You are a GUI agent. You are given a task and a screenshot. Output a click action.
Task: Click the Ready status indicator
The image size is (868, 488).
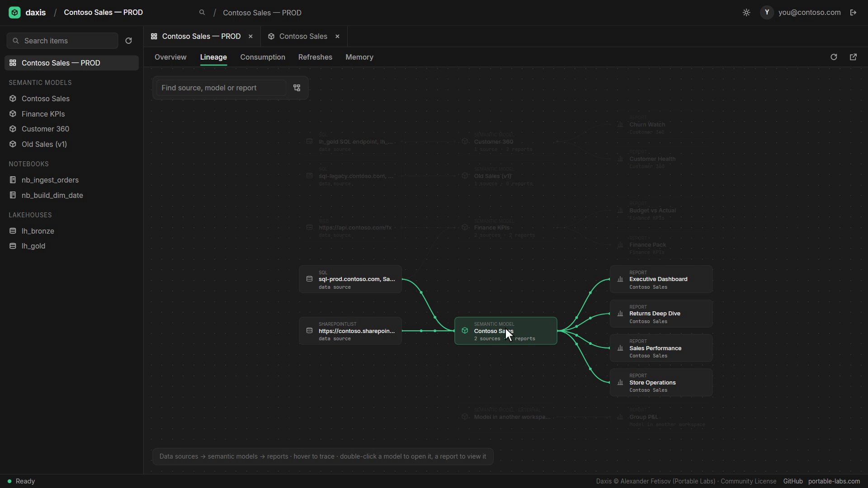coord(21,481)
